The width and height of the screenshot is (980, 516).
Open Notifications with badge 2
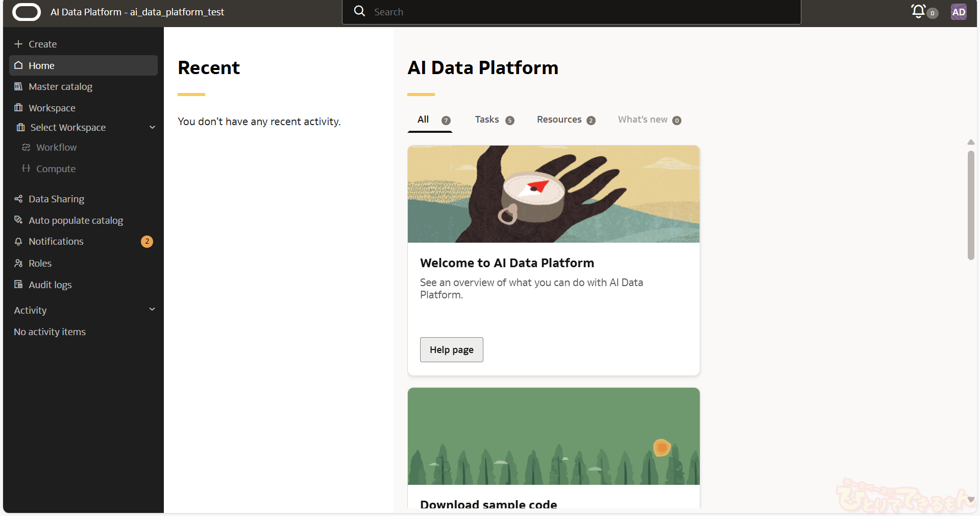56,242
